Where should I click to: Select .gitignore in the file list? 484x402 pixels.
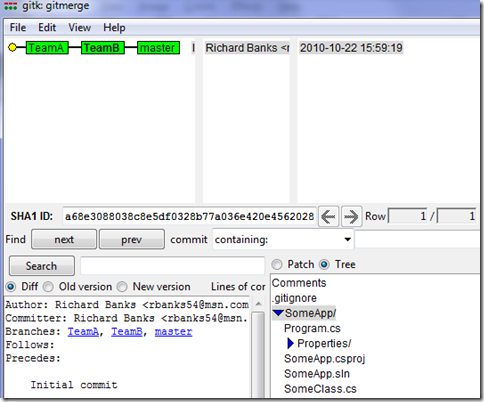294,298
